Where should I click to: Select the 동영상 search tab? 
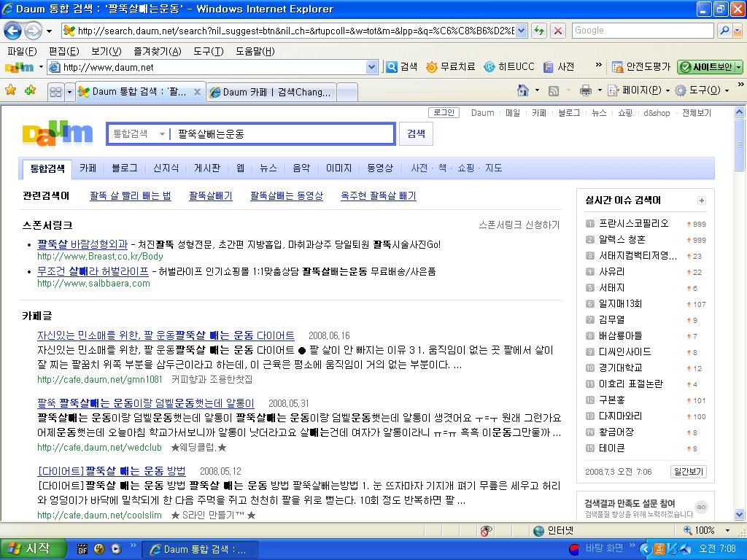(379, 168)
